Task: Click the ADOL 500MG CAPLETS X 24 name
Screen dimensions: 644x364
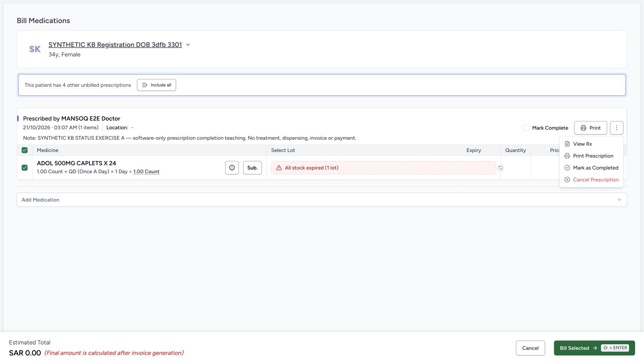Action: tap(76, 163)
